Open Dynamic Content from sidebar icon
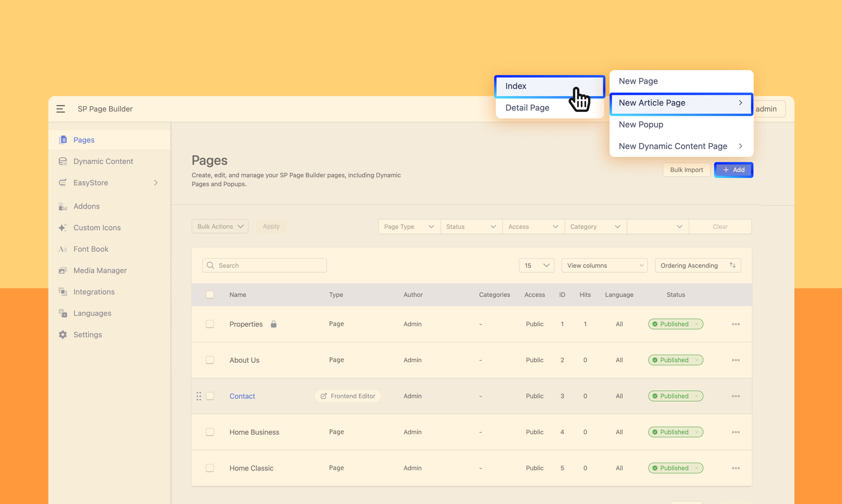842x504 pixels. tap(63, 161)
